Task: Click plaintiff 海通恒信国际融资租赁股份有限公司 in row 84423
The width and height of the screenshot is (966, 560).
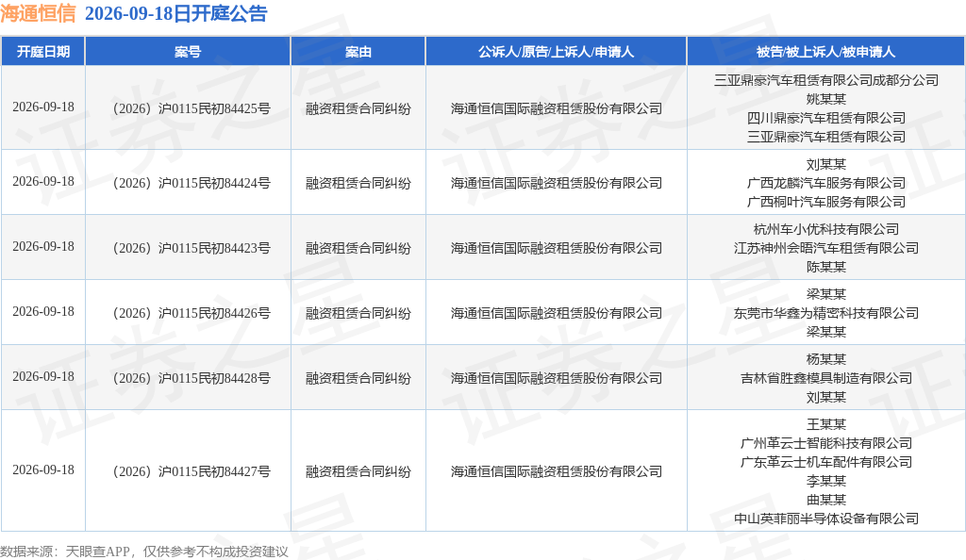Action: pyautogui.click(x=557, y=248)
